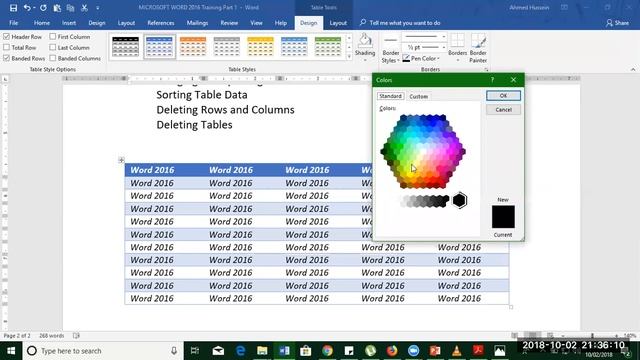The image size is (640, 360).
Task: Pick the white center of the color hexagon
Action: (x=423, y=151)
